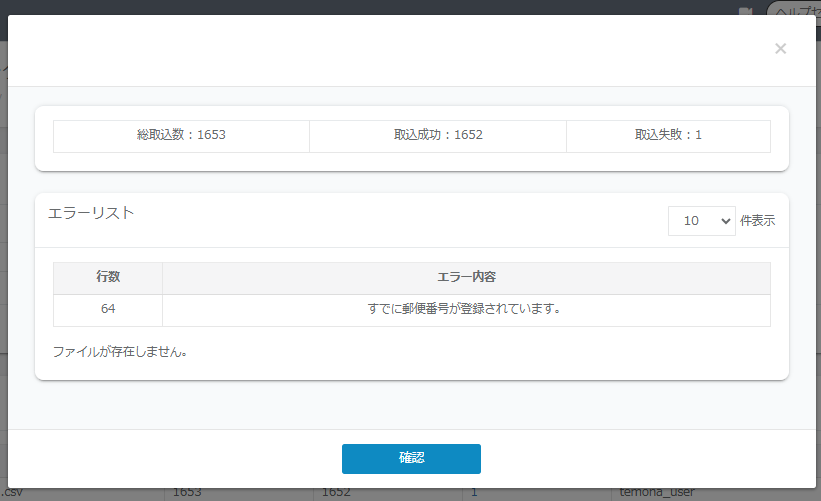Image resolution: width=821 pixels, height=501 pixels.
Task: Click the エラー内容 column header
Action: tap(466, 278)
